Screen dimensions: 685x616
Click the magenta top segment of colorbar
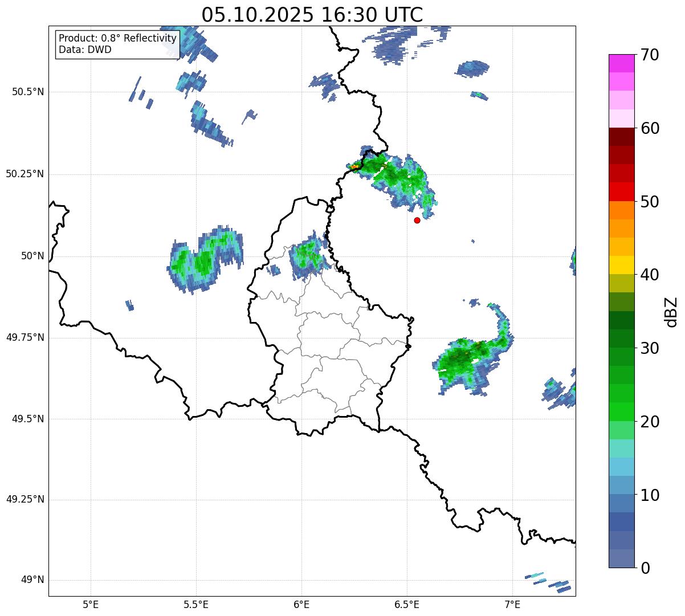621,63
